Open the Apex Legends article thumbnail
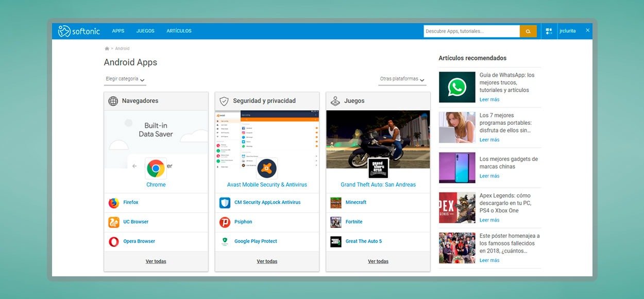 [x=457, y=208]
